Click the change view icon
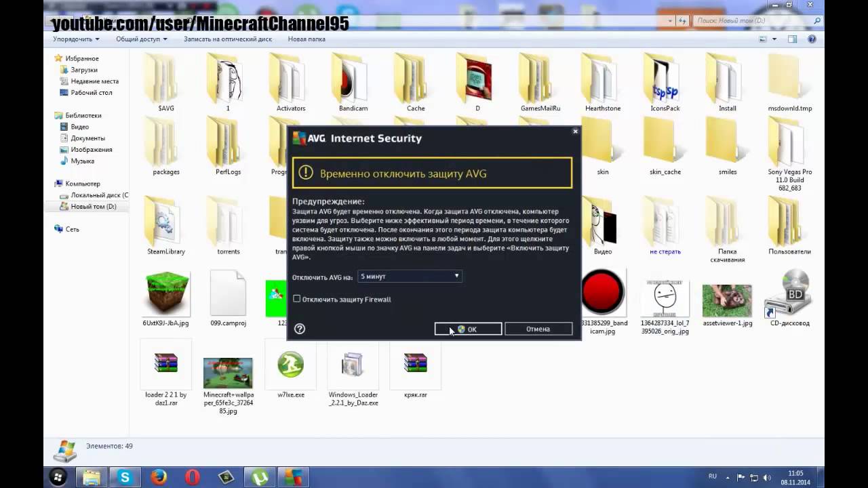The width and height of the screenshot is (868, 488). coord(764,39)
